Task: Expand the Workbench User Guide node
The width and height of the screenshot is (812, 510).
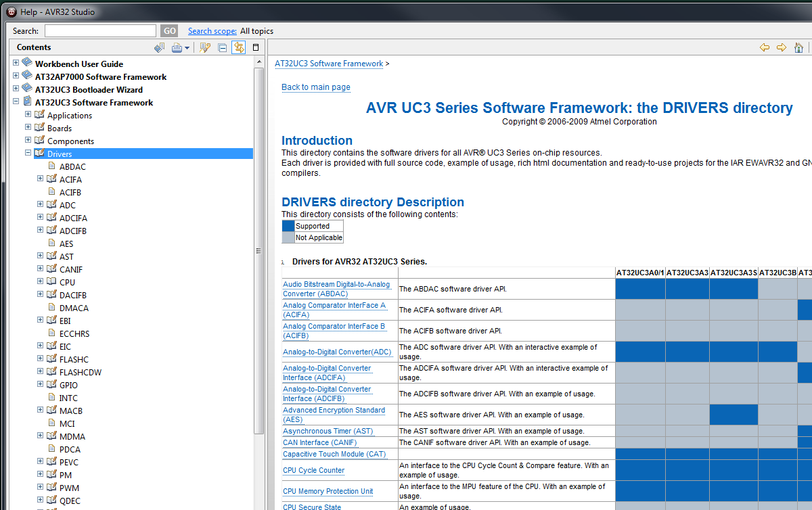Action: (16, 63)
